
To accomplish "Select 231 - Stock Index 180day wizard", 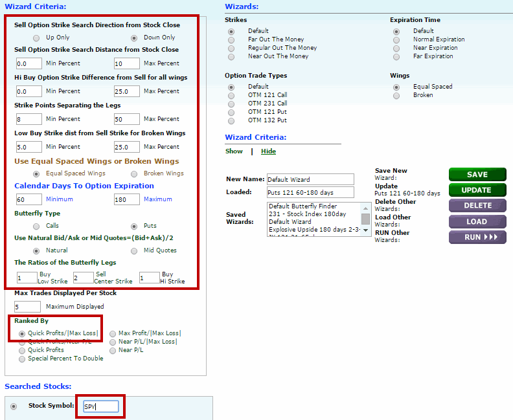I will coord(307,214).
